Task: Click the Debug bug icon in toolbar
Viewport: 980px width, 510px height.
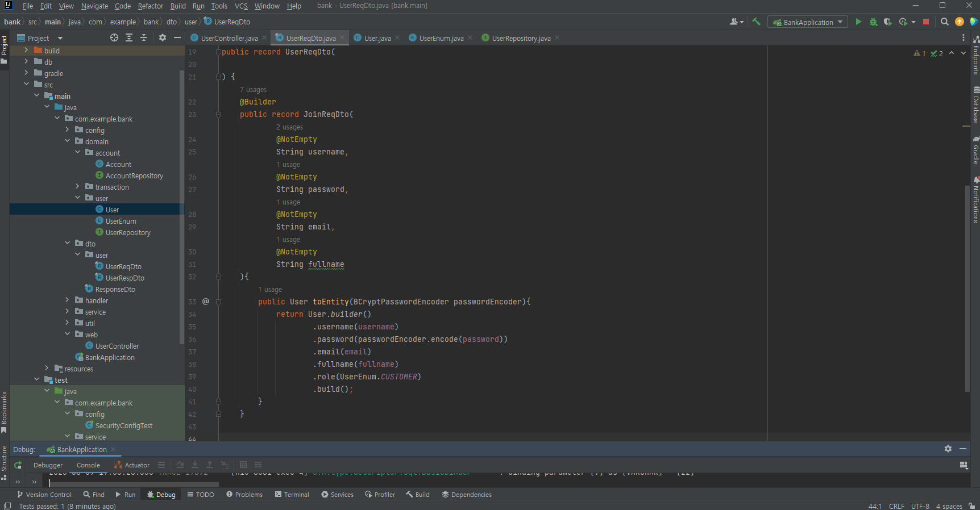Action: tap(873, 22)
